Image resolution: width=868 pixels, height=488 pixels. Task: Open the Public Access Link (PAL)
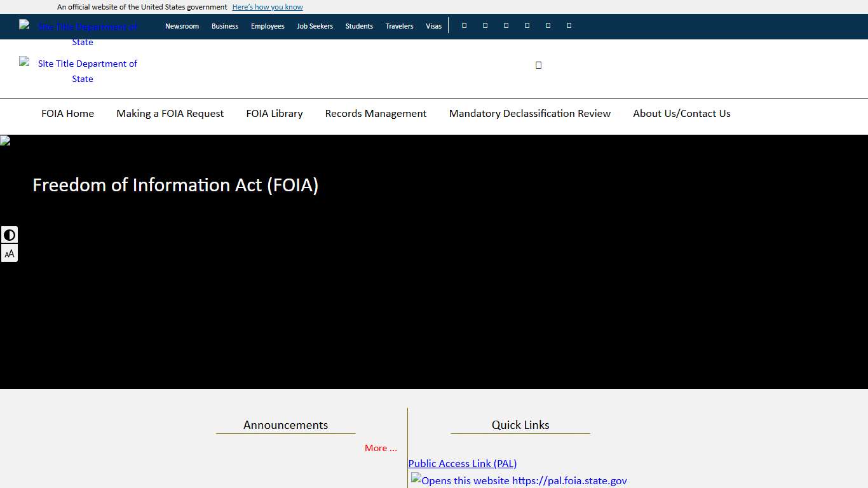tap(462, 463)
